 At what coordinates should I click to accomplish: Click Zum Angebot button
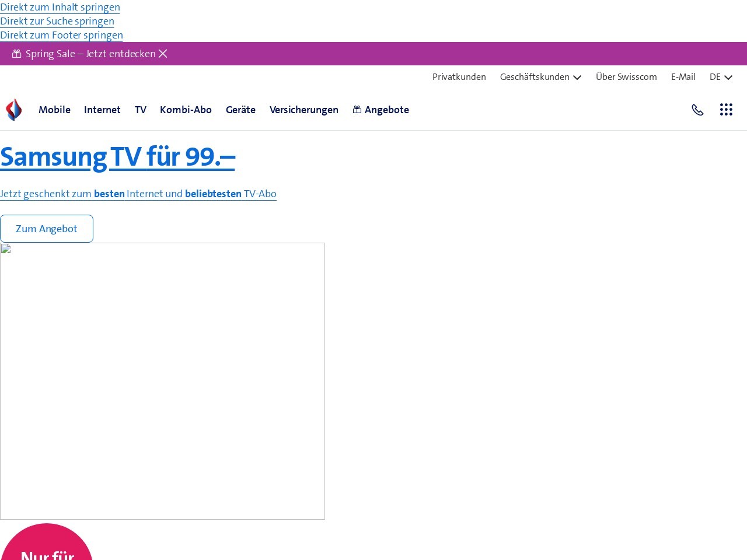pos(47,229)
